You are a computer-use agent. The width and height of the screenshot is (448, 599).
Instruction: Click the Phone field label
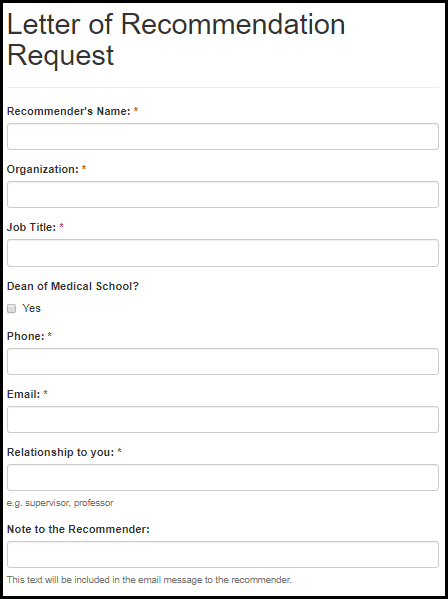26,336
